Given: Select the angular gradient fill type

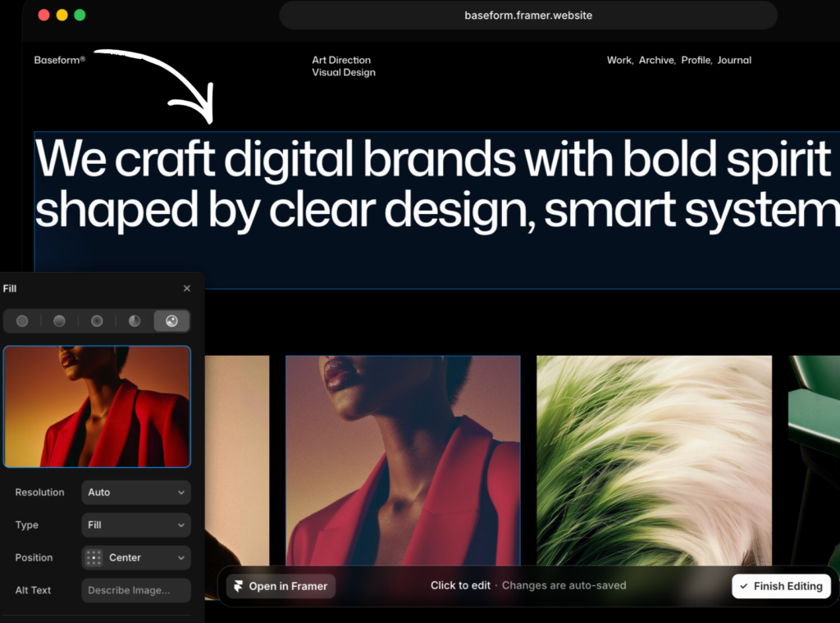Looking at the screenshot, I should point(134,321).
